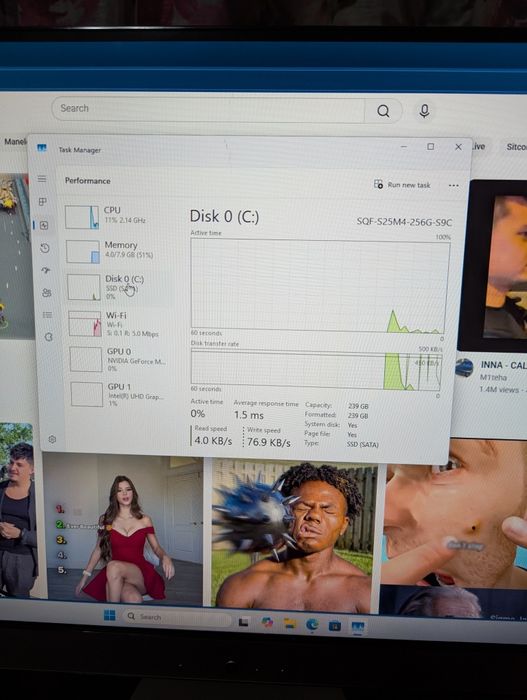Open INNA video title link in browser
Screen dimensions: 527x700
point(503,365)
